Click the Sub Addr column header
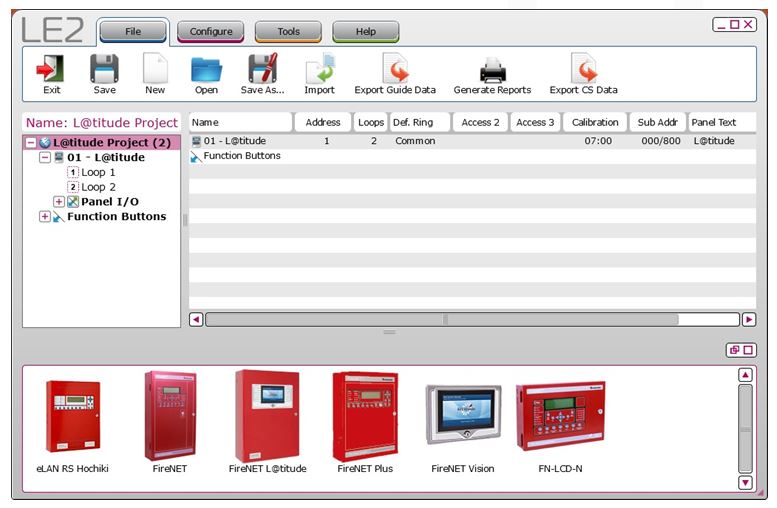Image resolution: width=777 pixels, height=508 pixels. [x=658, y=122]
